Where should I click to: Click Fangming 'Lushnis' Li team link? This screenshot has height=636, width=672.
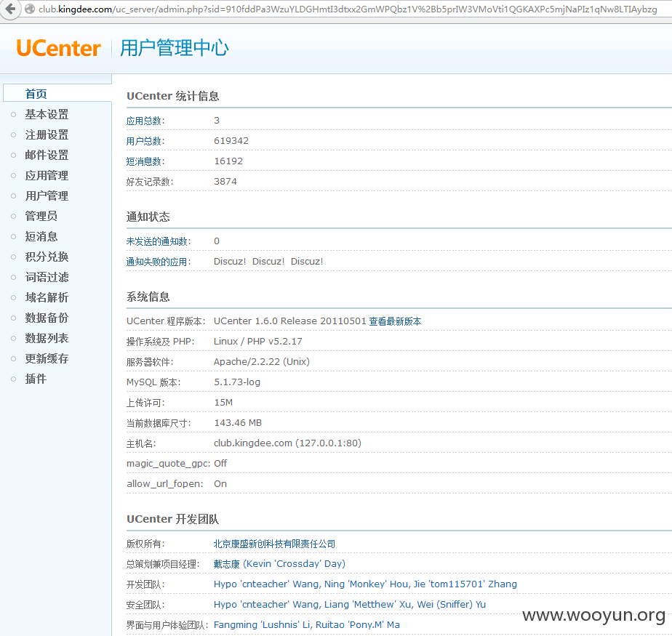click(306, 625)
